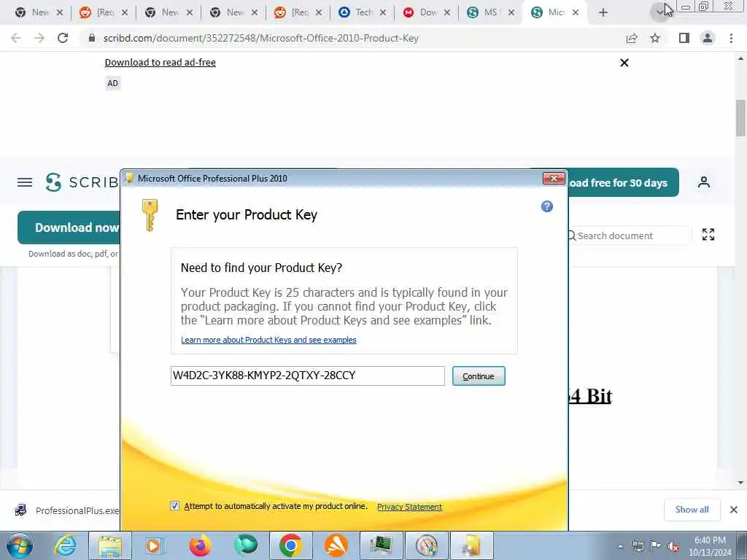Open Chrome profile avatar
Image resolution: width=747 pixels, height=560 pixels.
point(708,38)
